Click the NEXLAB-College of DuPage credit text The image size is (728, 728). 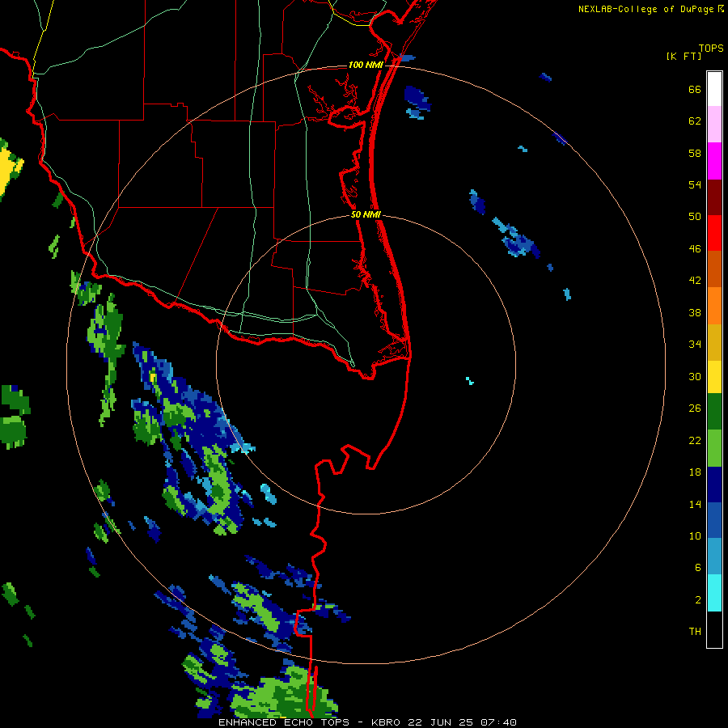coord(650,9)
